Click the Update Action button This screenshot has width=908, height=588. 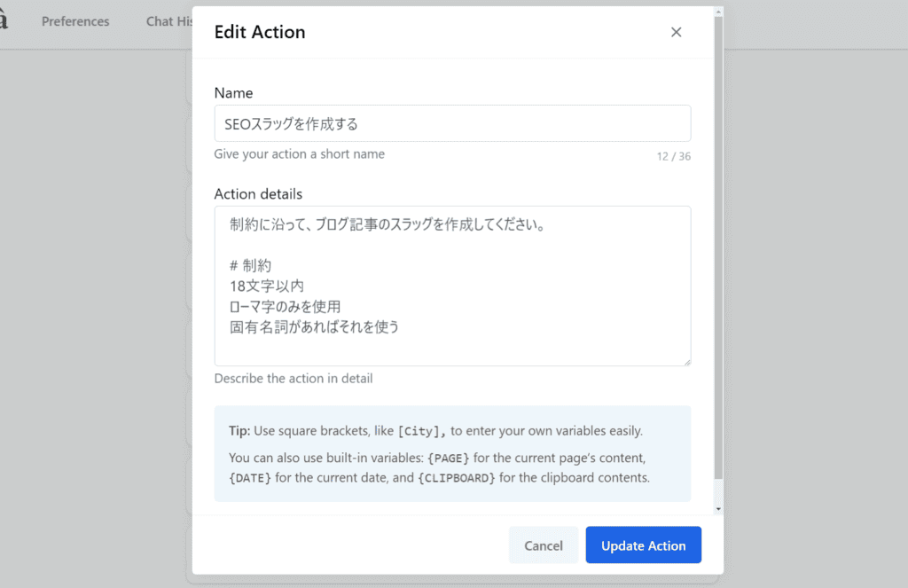644,545
